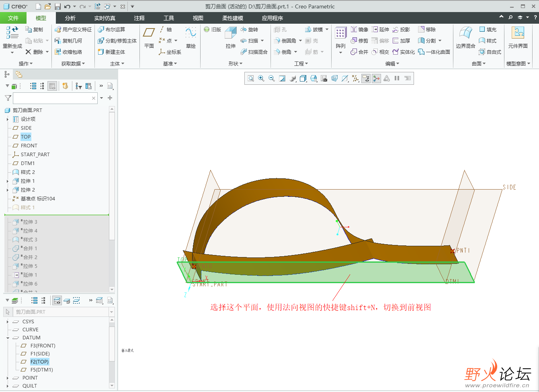Click the perspective view icon

334,78
